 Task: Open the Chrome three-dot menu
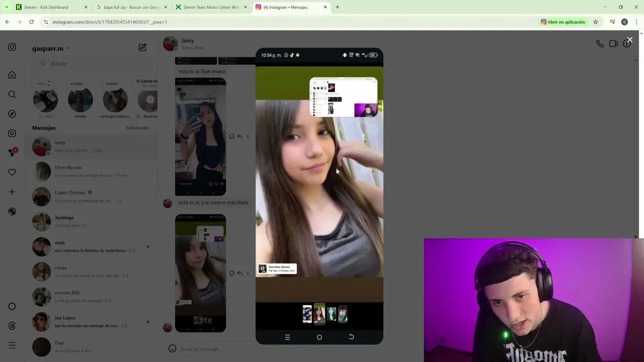coord(636,22)
